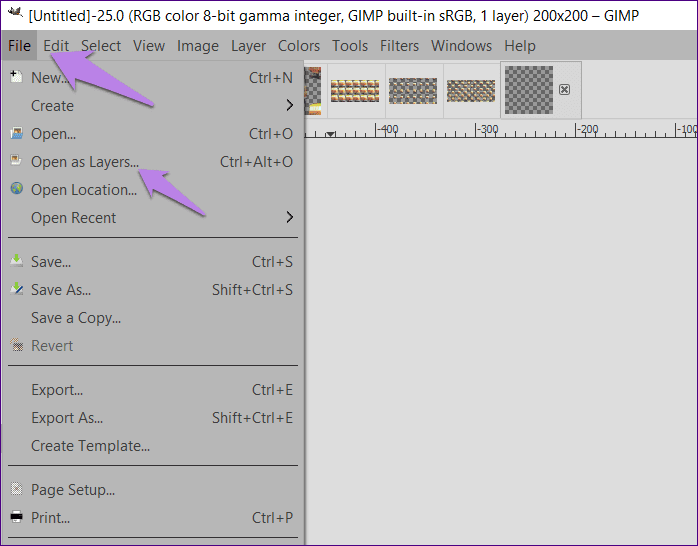Click the ruler origin marker triangle
This screenshot has width=698, height=546.
pyautogui.click(x=330, y=133)
